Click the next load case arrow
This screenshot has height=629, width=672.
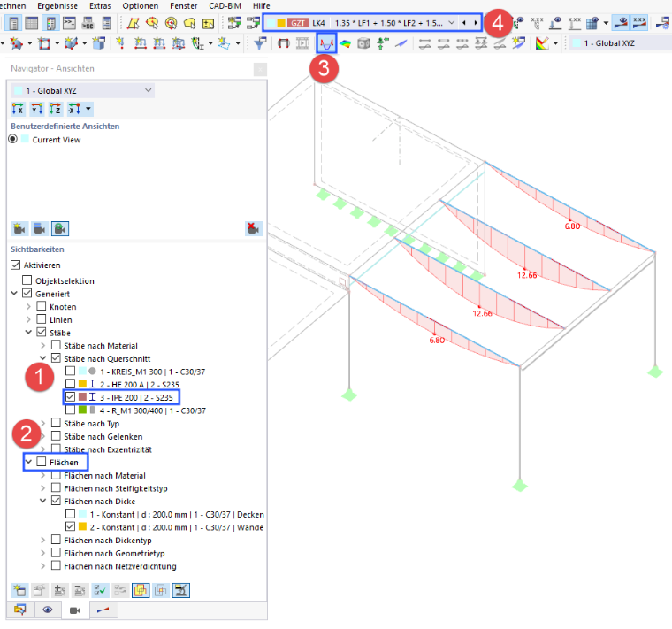[476, 23]
